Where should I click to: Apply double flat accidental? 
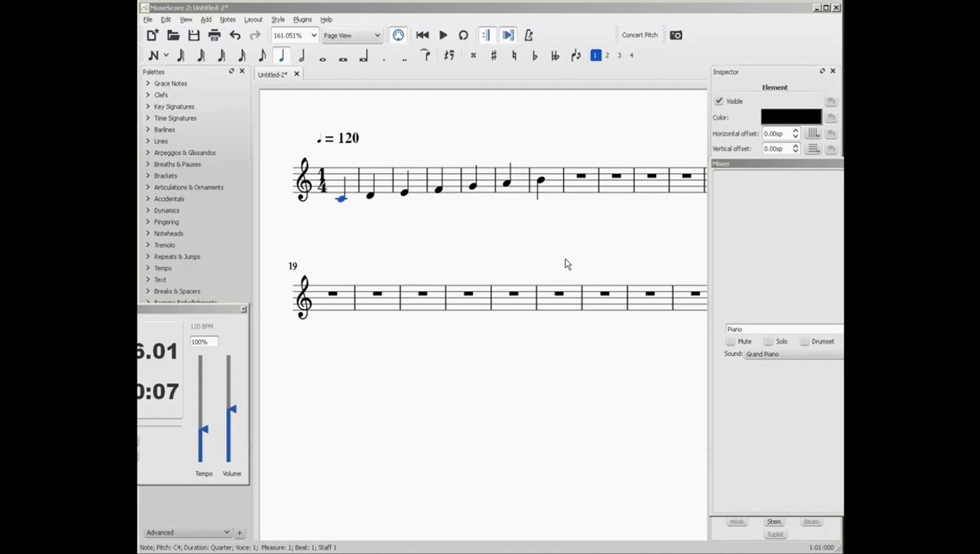555,55
